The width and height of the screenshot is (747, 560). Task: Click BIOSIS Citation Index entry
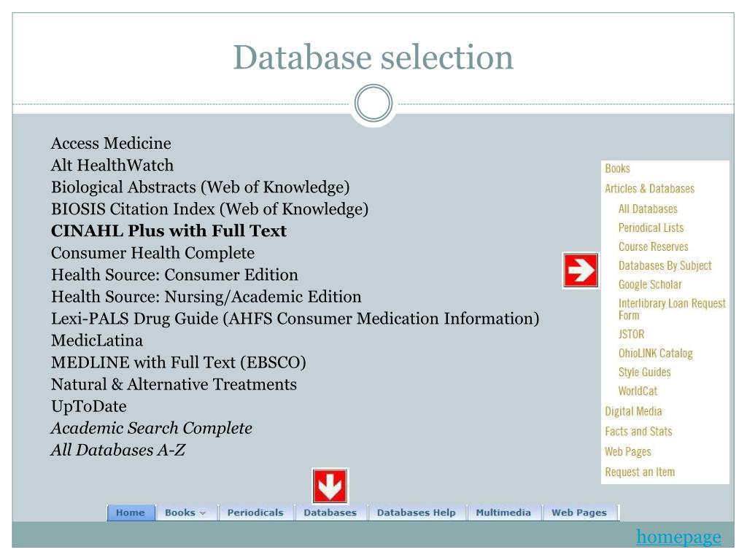tap(209, 209)
